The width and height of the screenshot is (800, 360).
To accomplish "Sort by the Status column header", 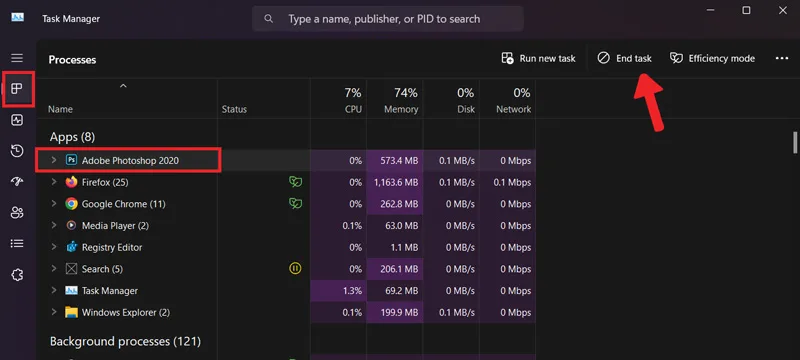I will click(x=234, y=109).
